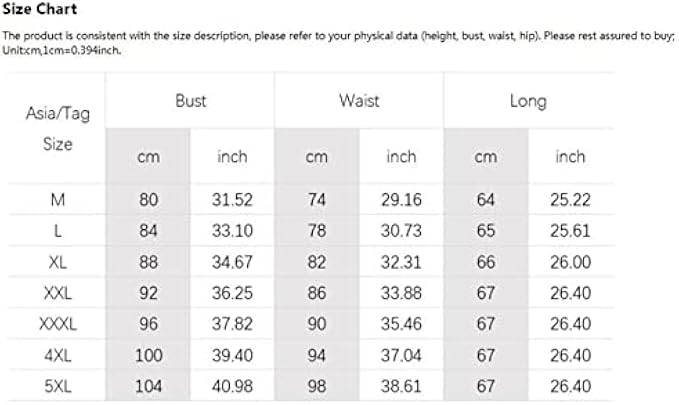Click the "Long" column header
The image size is (679, 405).
pos(527,101)
